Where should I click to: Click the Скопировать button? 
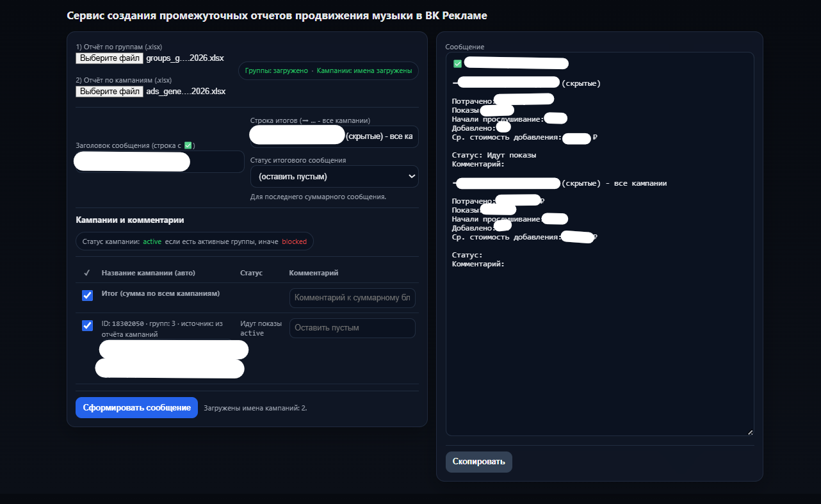point(478,462)
